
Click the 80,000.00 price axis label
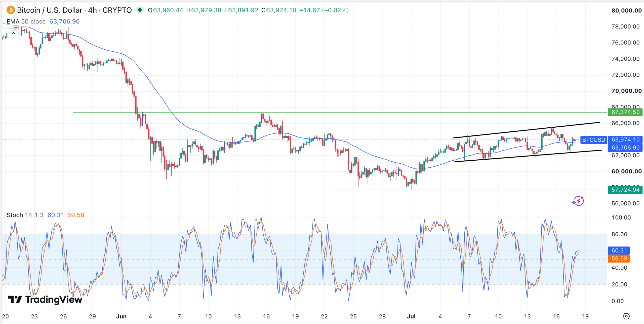[x=626, y=11]
